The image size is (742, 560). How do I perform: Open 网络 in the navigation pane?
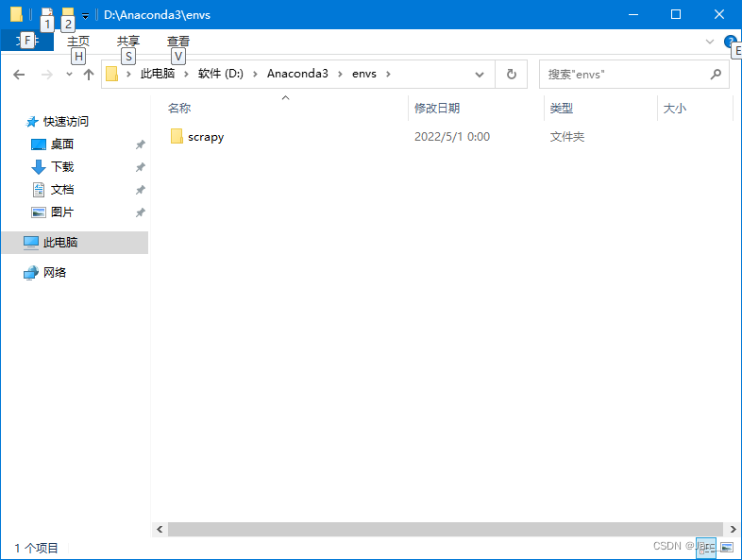[x=55, y=273]
